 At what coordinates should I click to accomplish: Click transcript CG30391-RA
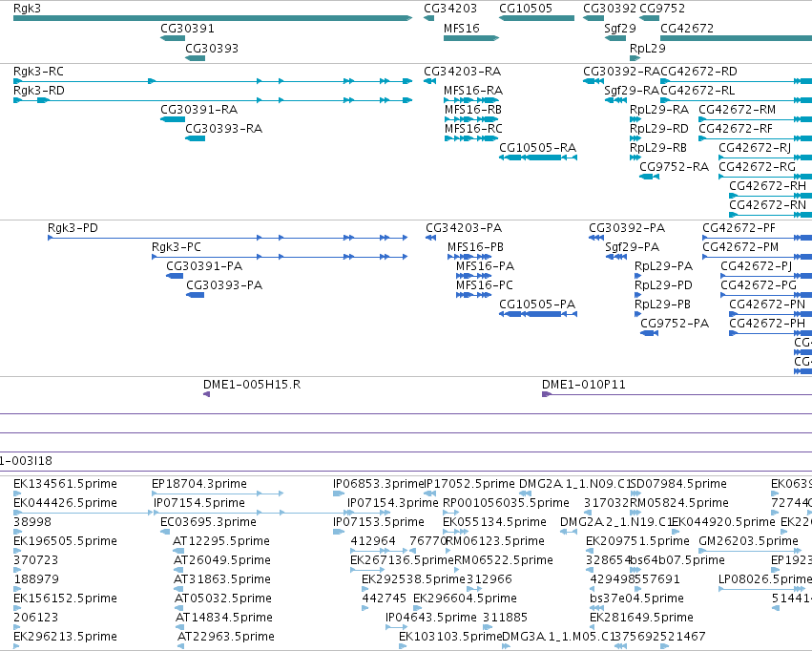click(173, 119)
